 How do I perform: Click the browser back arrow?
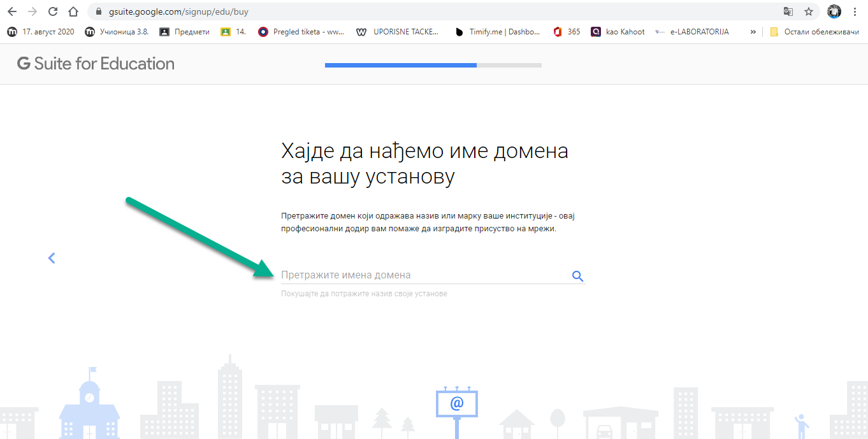pyautogui.click(x=11, y=11)
